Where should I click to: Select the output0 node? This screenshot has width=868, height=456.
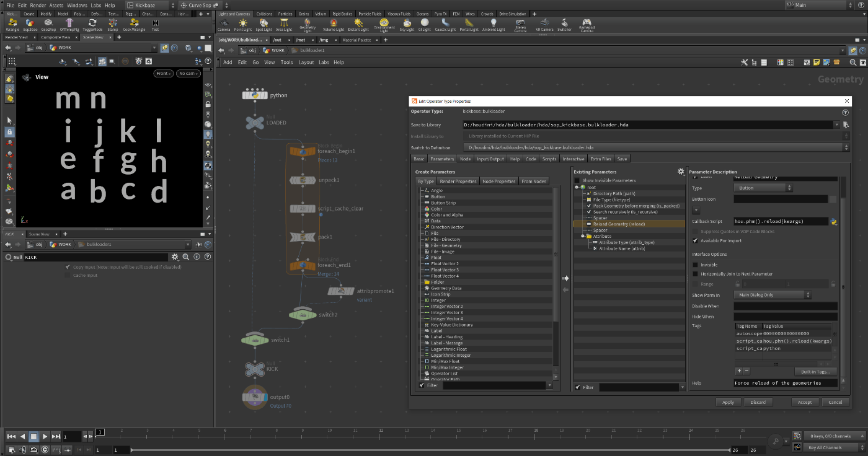pos(254,397)
